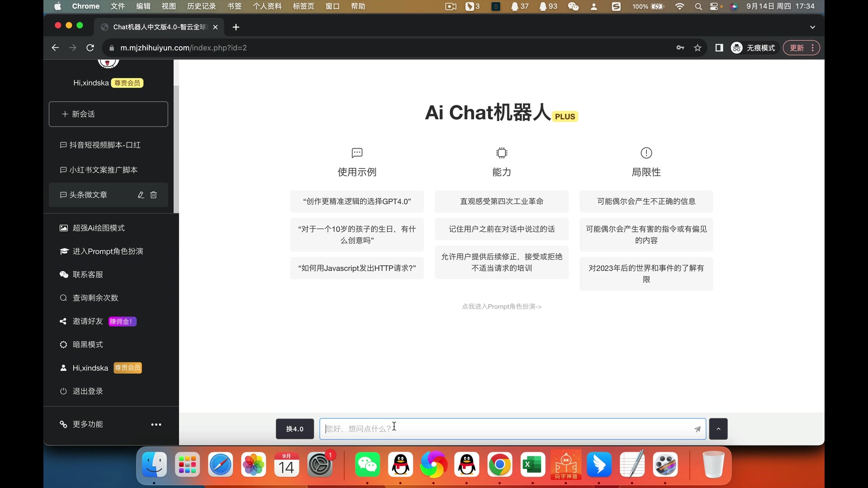Click the send paper-plane icon
The width and height of the screenshot is (868, 488).
point(697,429)
